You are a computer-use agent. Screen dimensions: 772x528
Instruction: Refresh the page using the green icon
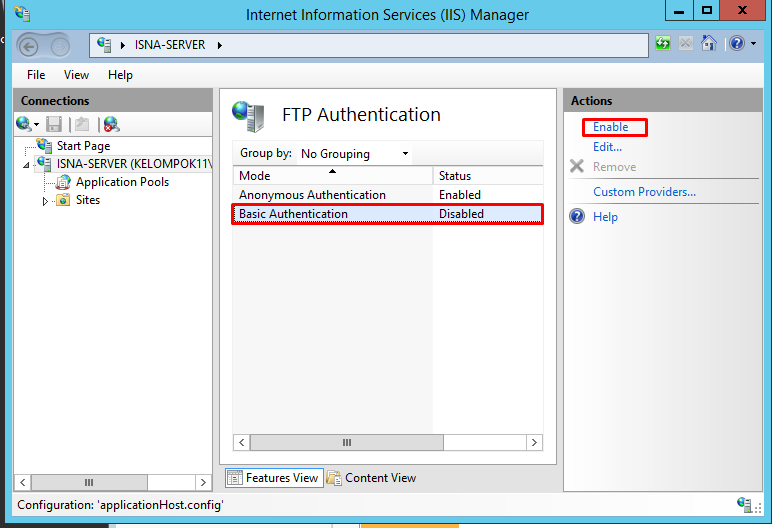(x=663, y=43)
